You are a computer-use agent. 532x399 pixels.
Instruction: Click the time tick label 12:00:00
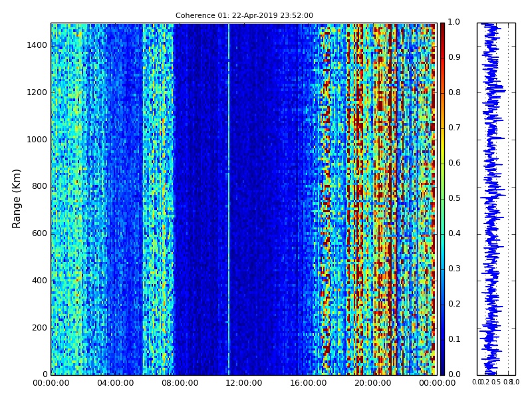(244, 384)
